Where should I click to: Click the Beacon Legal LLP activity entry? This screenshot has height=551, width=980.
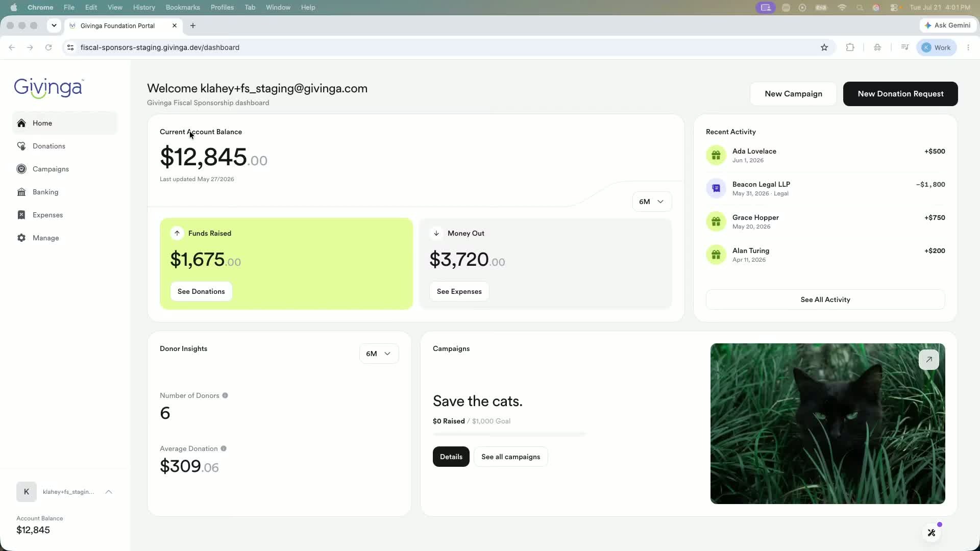coord(825,188)
